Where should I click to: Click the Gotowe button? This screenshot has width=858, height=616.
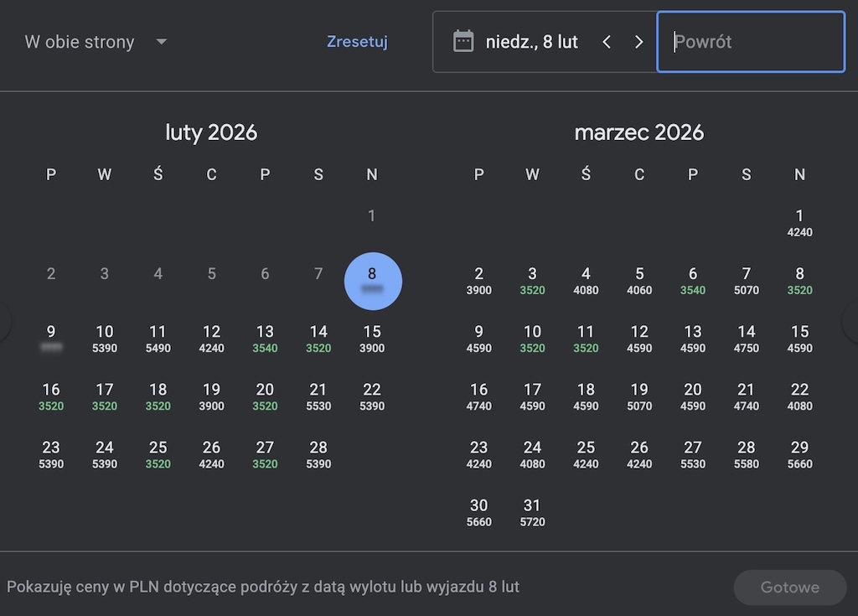point(789,587)
